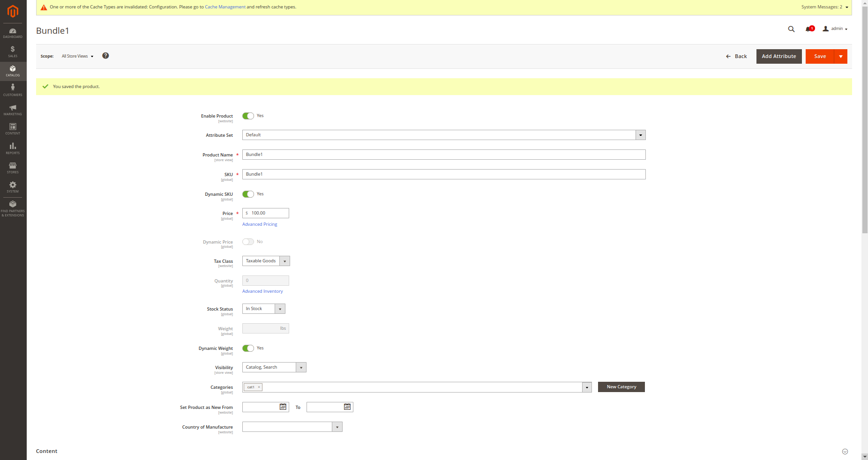868x460 pixels.
Task: Click the Save button
Action: pos(820,56)
